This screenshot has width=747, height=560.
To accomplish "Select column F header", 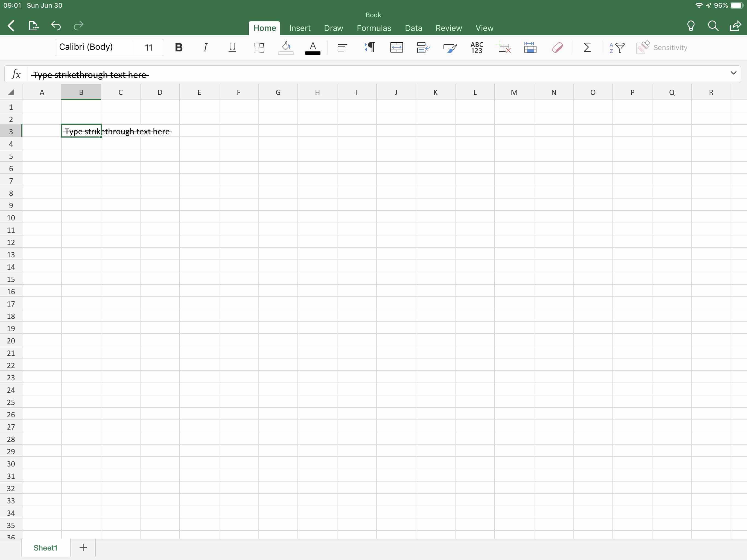I will pyautogui.click(x=239, y=92).
